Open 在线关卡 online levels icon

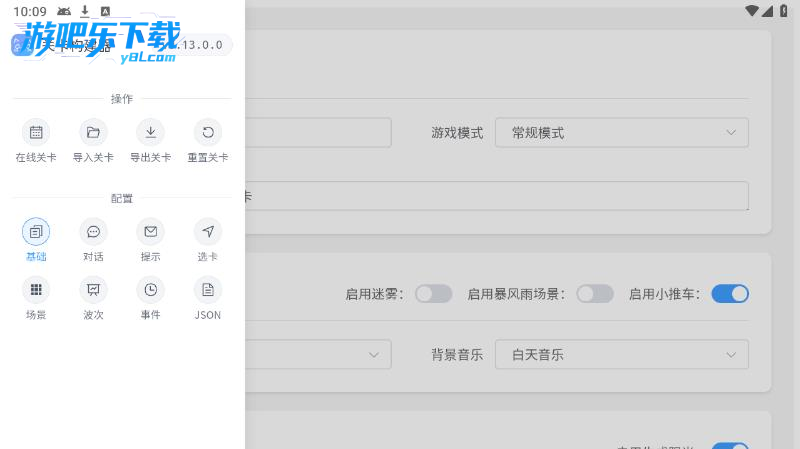pyautogui.click(x=36, y=132)
